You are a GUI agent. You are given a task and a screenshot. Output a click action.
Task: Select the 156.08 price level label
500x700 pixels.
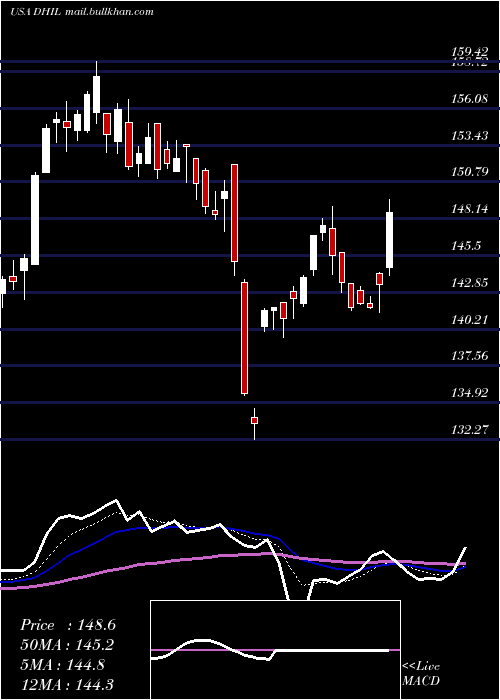(469, 98)
